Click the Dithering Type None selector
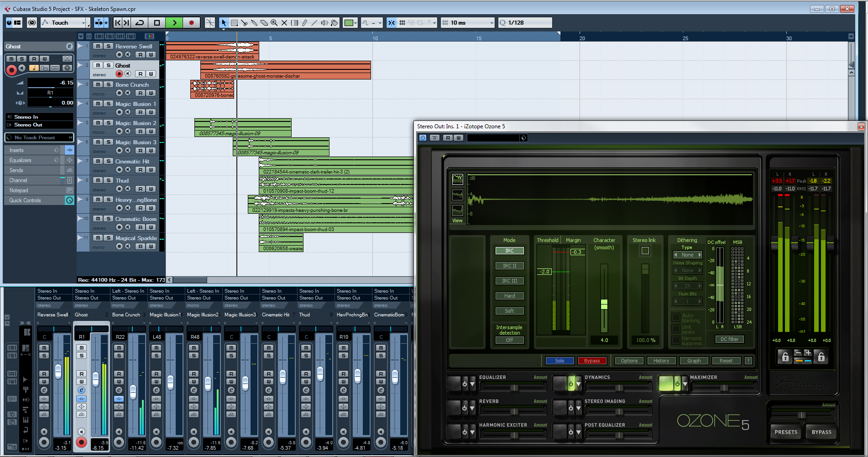 [688, 255]
